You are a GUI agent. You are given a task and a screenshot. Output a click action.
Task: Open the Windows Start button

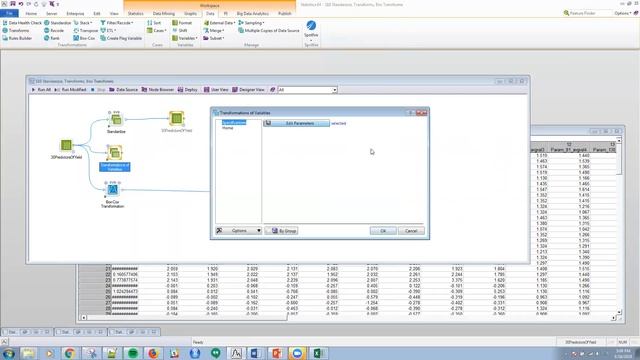coord(9,353)
